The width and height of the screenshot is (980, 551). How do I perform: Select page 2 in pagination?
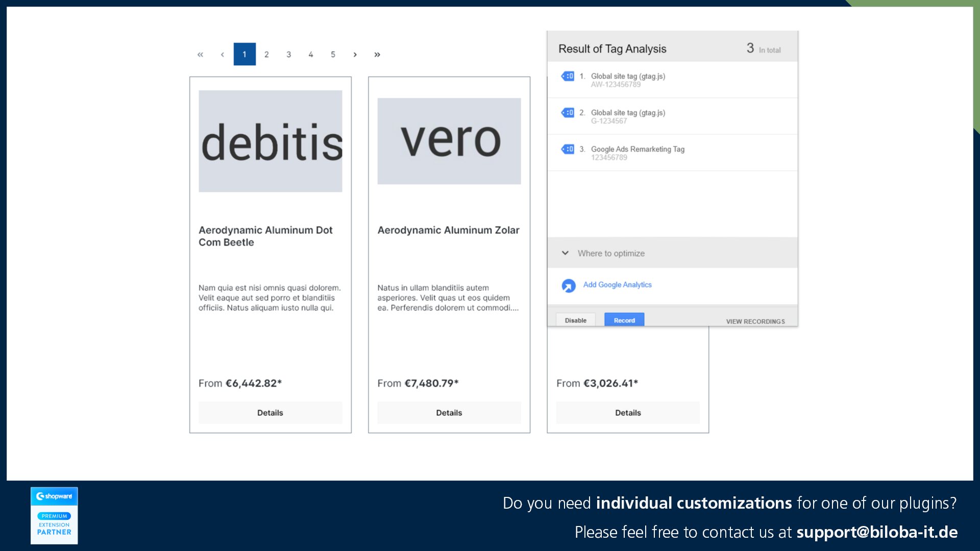266,55
